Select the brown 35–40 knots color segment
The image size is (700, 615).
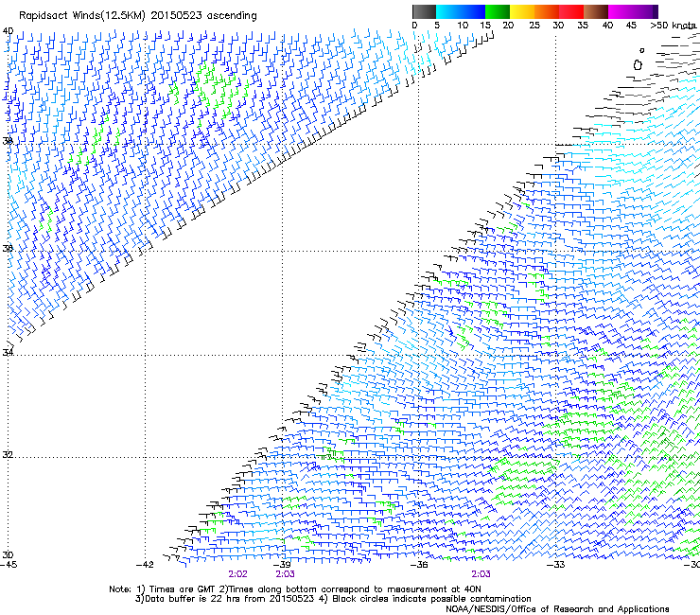coord(596,11)
